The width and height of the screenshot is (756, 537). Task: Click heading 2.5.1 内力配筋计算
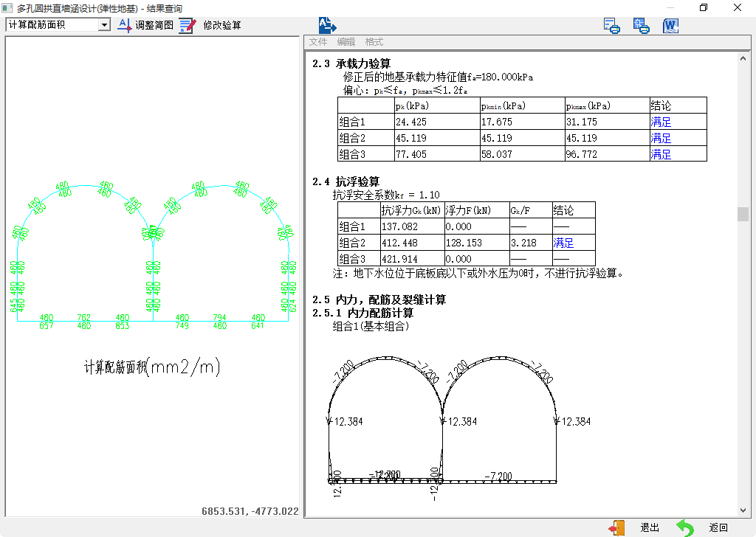coord(362,313)
